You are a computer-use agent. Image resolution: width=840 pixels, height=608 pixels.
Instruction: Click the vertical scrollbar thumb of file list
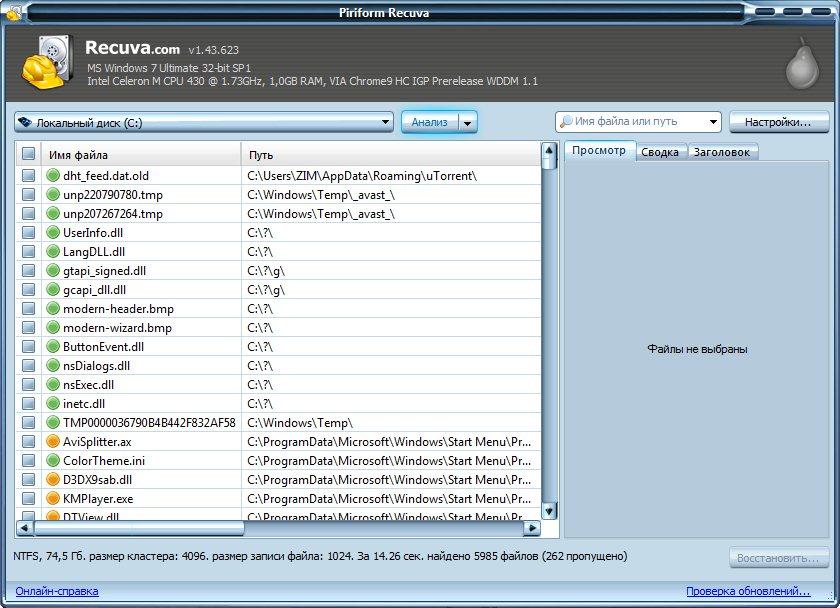(549, 164)
